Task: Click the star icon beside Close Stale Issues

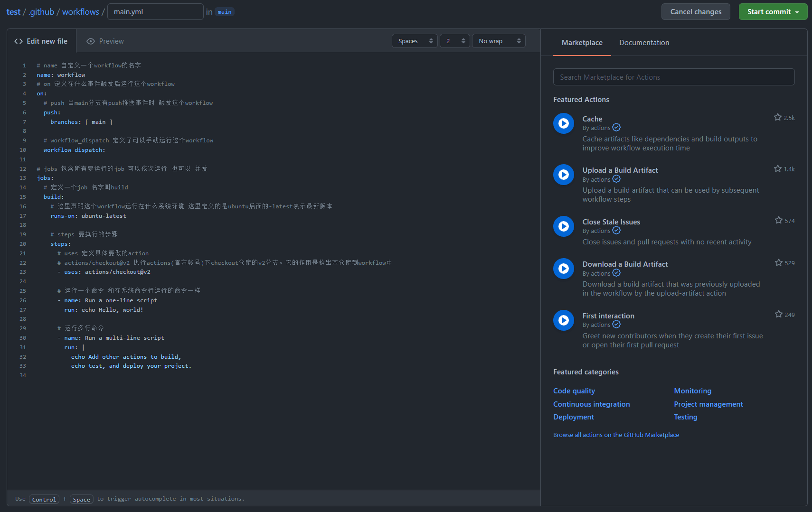Action: click(778, 220)
